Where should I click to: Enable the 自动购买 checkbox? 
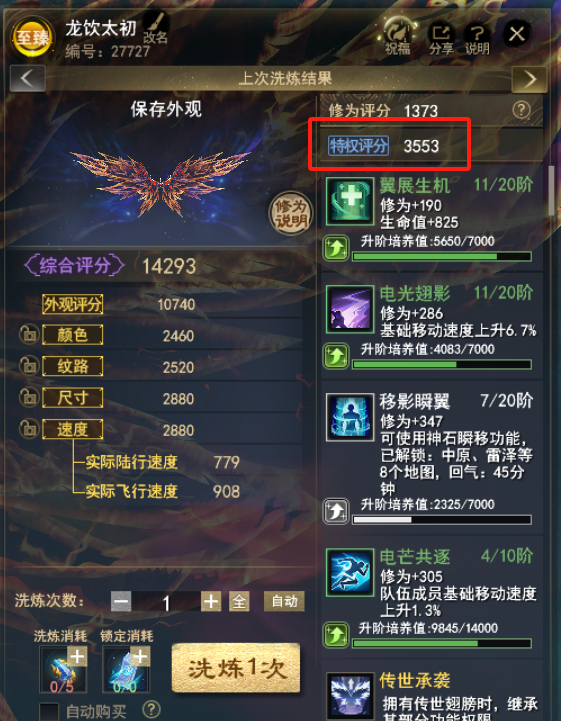[49, 712]
